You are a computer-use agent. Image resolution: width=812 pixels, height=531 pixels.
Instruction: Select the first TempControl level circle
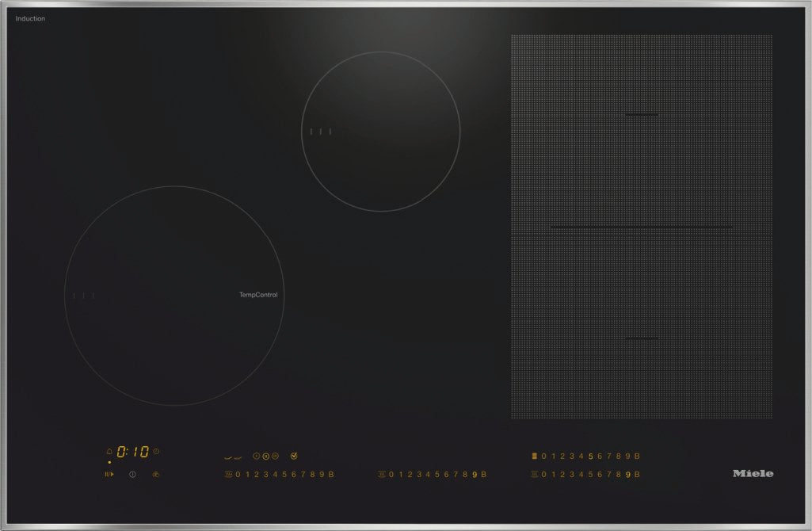tap(257, 457)
